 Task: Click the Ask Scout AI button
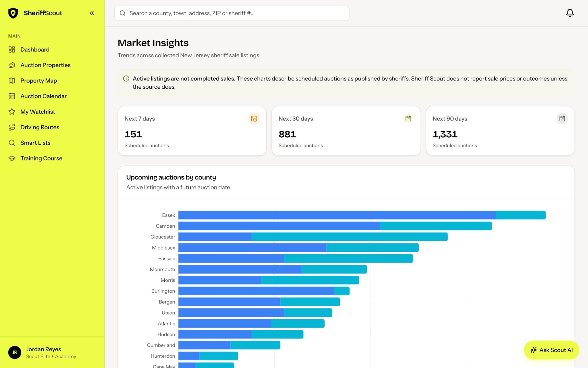coord(551,350)
